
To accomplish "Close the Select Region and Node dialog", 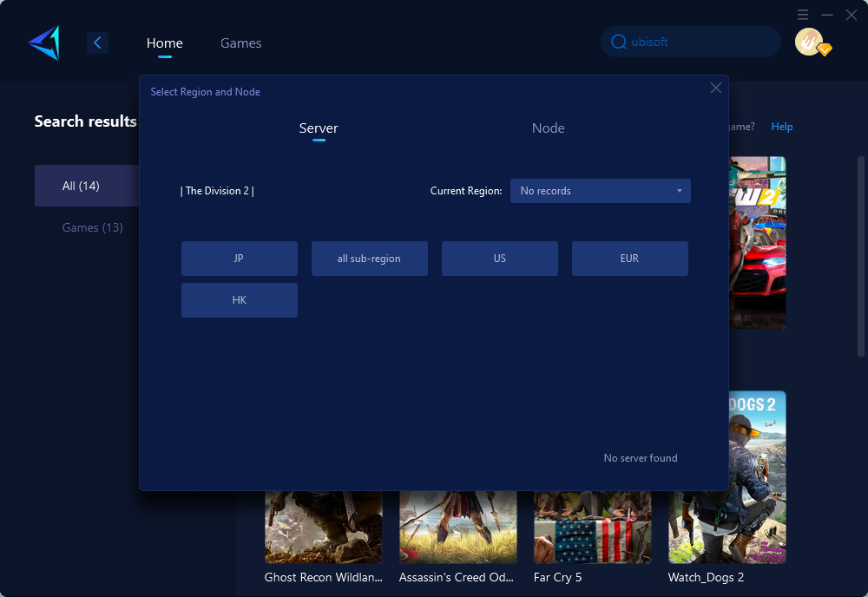I will [x=716, y=88].
